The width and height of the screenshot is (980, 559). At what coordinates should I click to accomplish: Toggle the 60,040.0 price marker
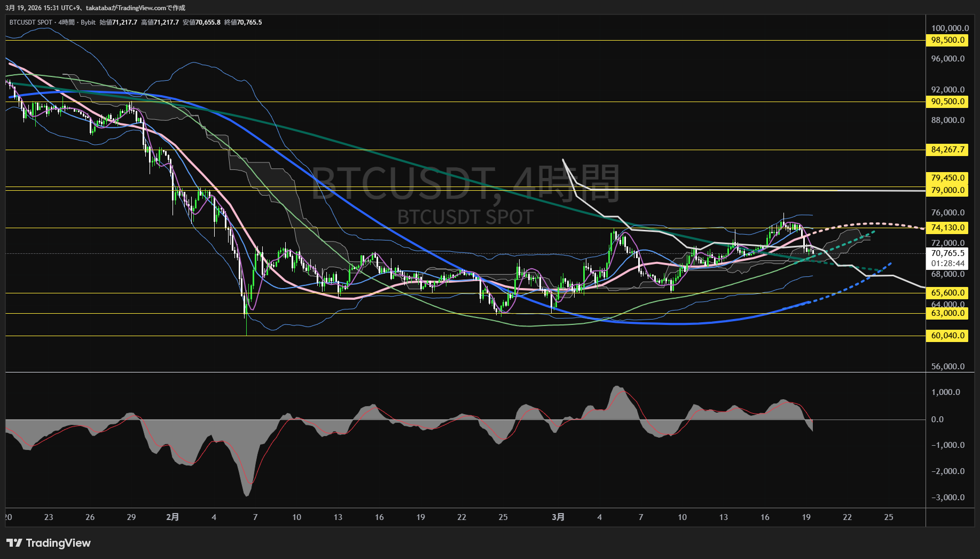[947, 336]
